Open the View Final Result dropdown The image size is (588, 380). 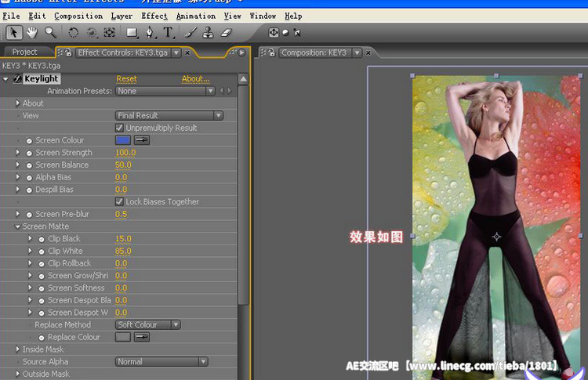coord(169,115)
